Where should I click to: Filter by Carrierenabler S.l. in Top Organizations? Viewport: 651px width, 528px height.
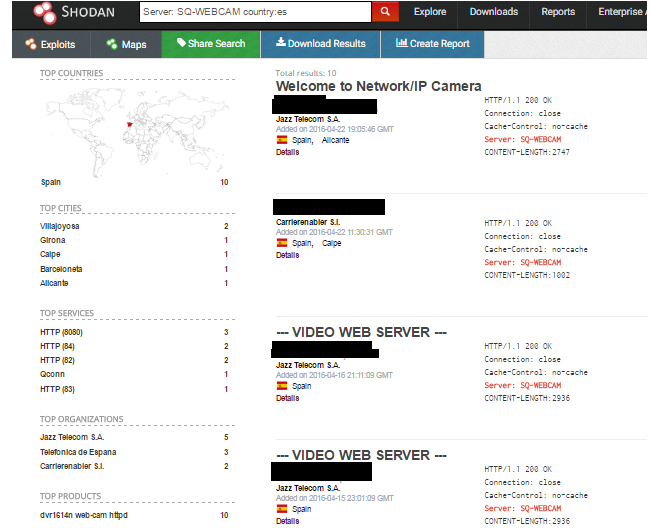[x=72, y=467]
